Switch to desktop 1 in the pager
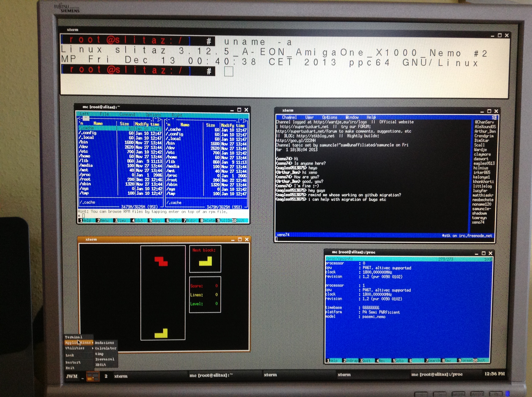532x397 pixels. click(x=93, y=376)
